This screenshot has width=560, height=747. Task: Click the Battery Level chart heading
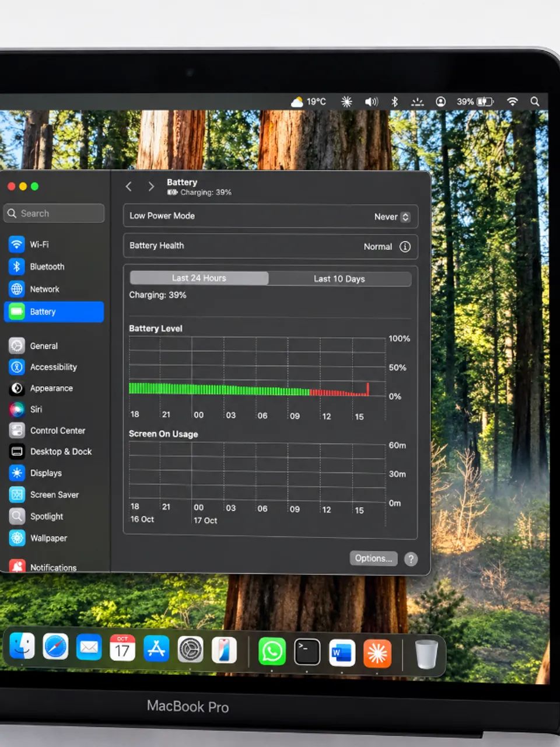tap(156, 328)
